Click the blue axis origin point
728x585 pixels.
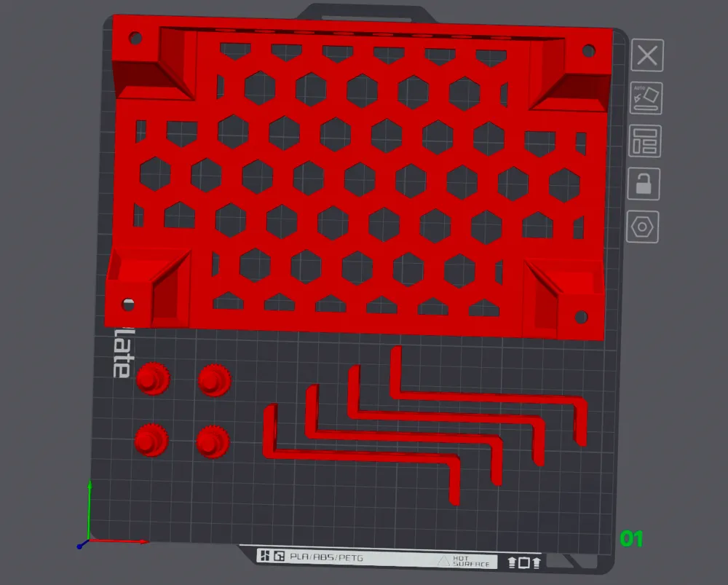click(80, 546)
